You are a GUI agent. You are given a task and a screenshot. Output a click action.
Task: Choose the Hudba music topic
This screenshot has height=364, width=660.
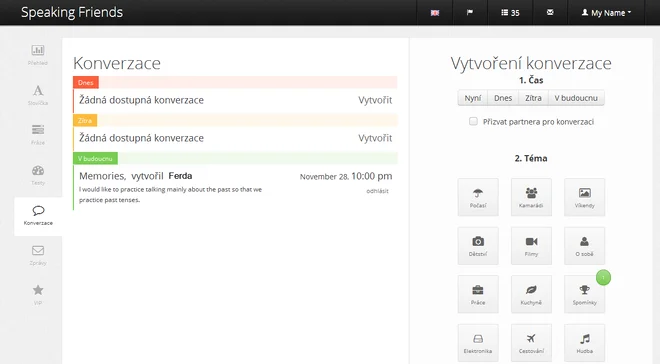click(x=585, y=343)
